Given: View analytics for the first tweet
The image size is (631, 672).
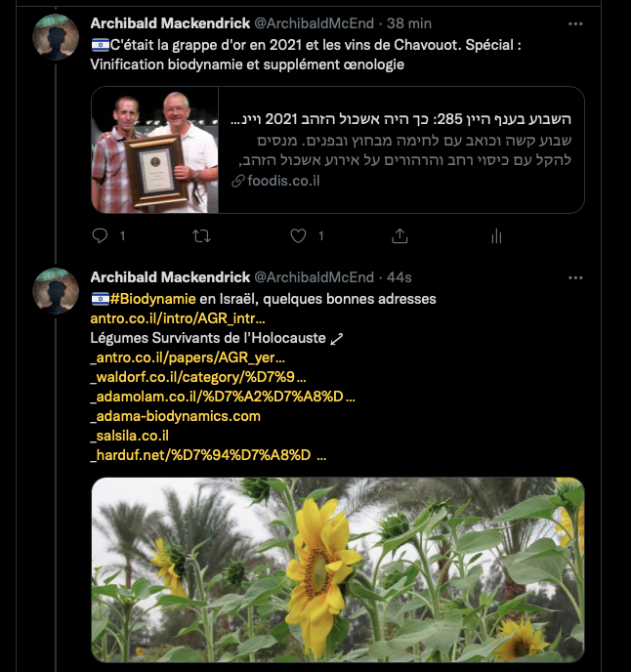Looking at the screenshot, I should click(496, 235).
